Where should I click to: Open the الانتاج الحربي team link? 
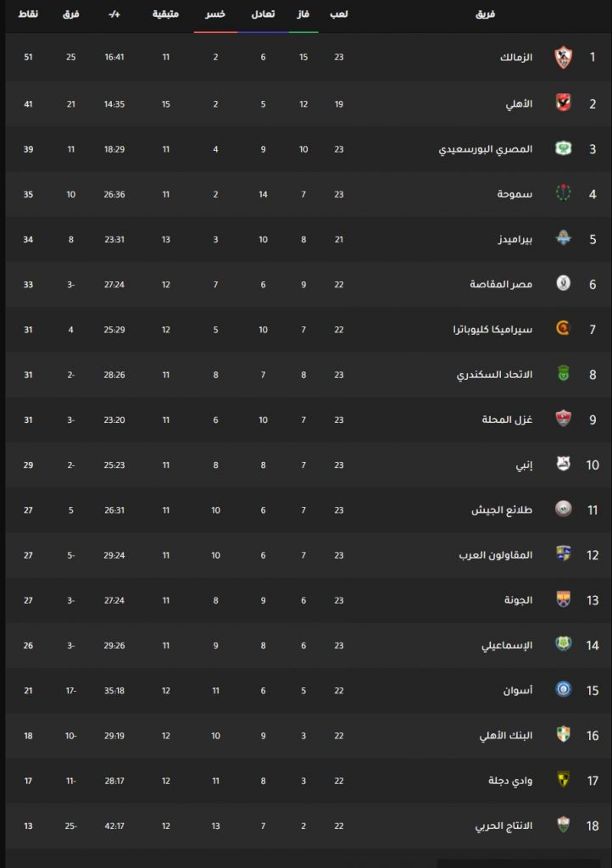coord(504,826)
